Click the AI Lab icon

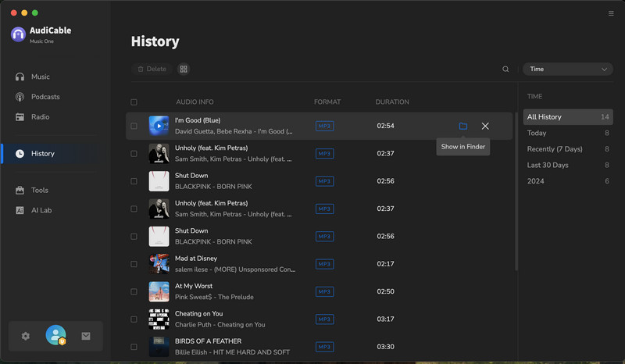coord(20,210)
